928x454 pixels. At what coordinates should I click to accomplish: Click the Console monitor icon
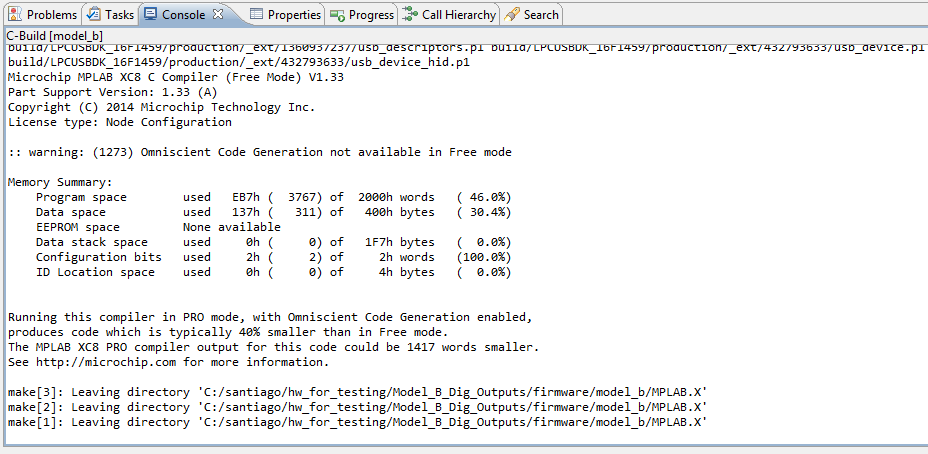click(152, 15)
